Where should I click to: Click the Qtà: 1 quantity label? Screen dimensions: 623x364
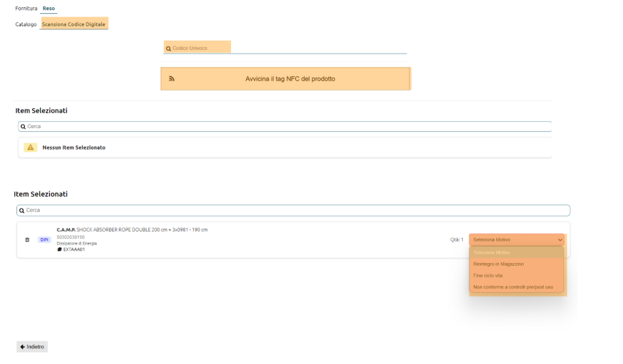pyautogui.click(x=456, y=240)
